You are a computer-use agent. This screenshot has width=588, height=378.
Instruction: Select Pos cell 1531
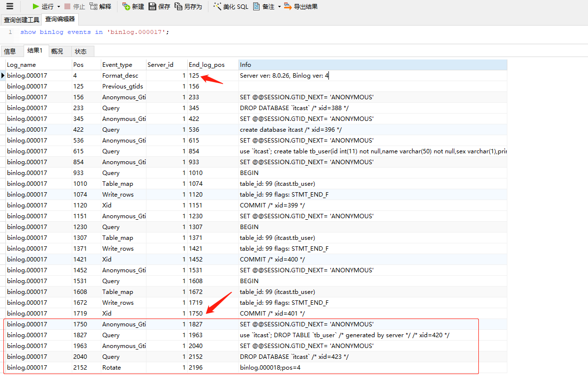click(x=86, y=281)
